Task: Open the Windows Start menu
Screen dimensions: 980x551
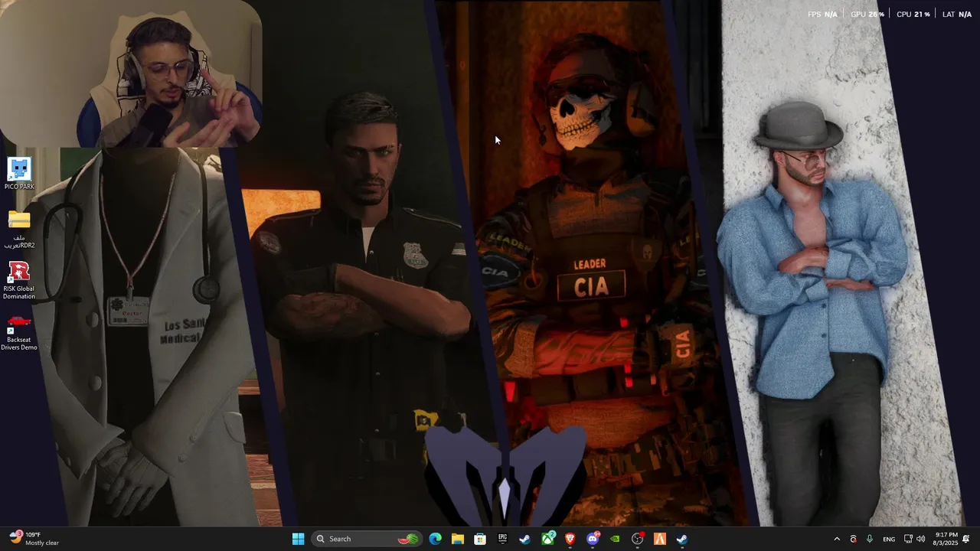Action: pyautogui.click(x=298, y=539)
